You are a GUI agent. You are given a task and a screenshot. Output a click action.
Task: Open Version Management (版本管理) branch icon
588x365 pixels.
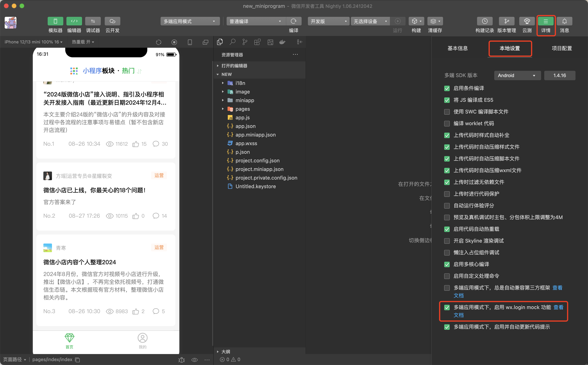pyautogui.click(x=507, y=21)
